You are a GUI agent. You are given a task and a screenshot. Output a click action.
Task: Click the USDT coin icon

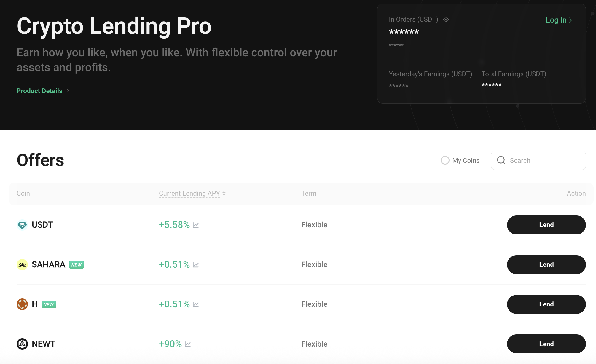point(22,225)
